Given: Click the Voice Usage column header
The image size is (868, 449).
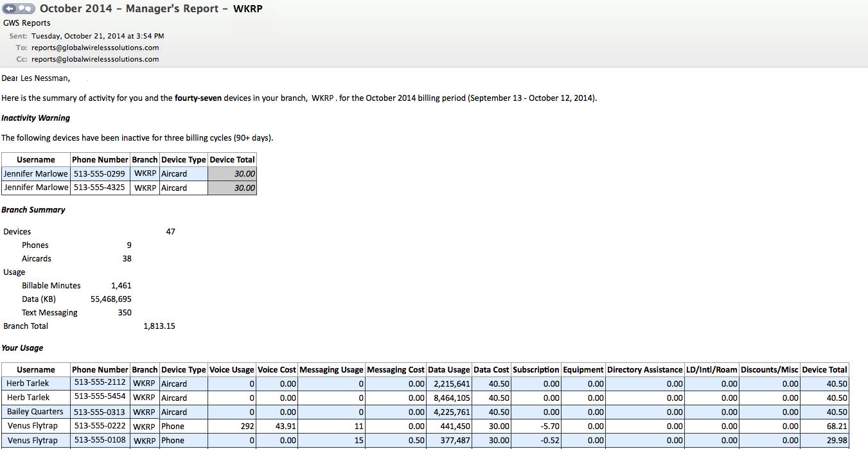Looking at the screenshot, I should [x=232, y=370].
